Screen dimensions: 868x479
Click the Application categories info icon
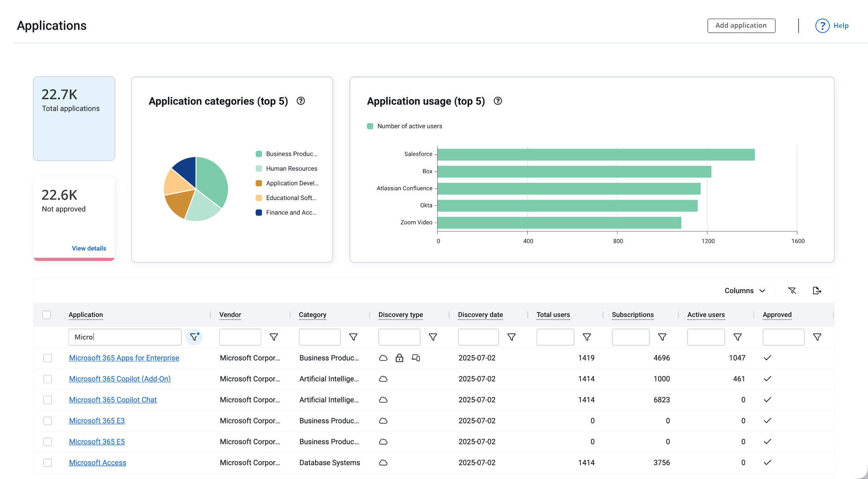[301, 101]
